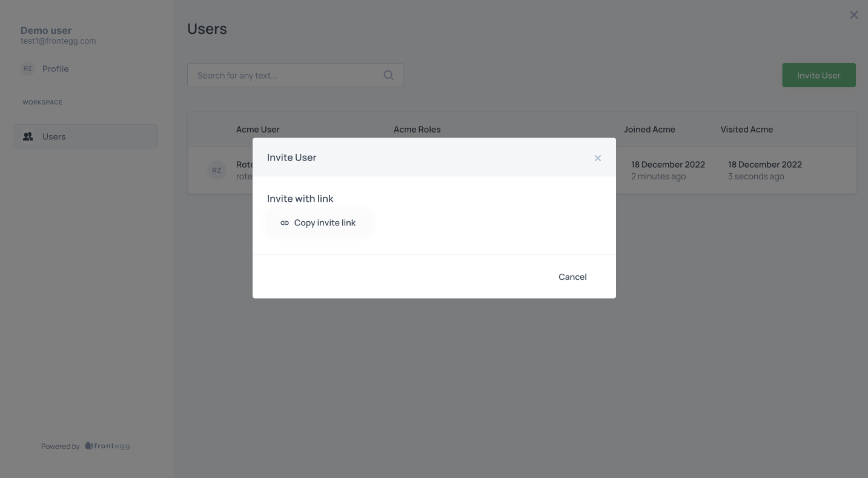Click the Acme Roles column header
Viewport: 868px width, 478px height.
(x=417, y=129)
